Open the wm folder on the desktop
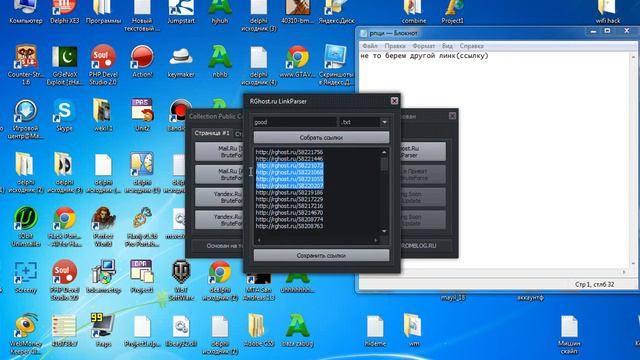The width and height of the screenshot is (640, 360). 413,330
